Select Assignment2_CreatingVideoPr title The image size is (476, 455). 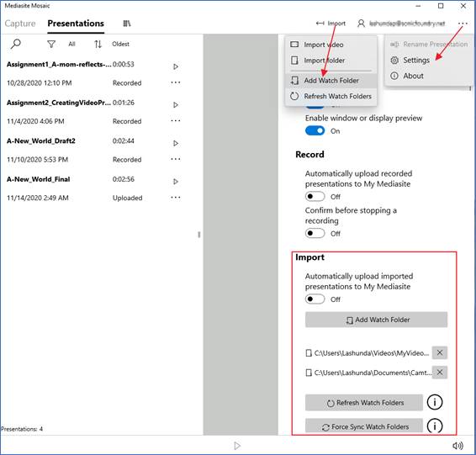coord(59,103)
